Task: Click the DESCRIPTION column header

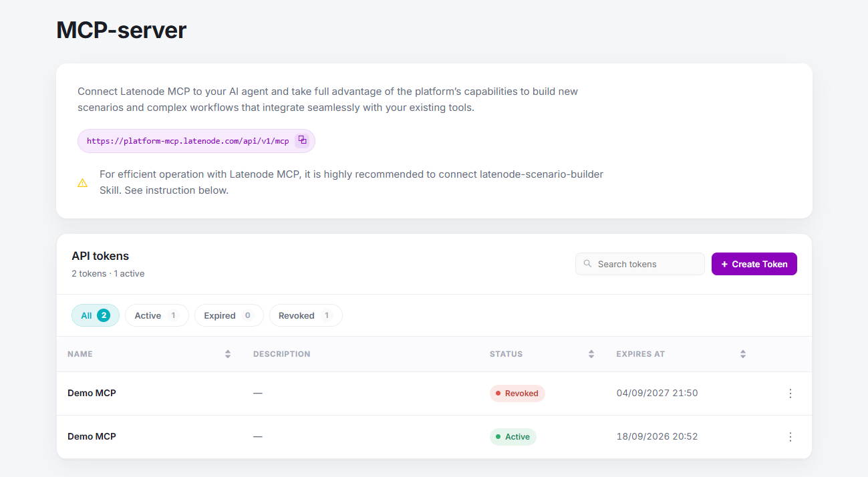Action: click(282, 354)
